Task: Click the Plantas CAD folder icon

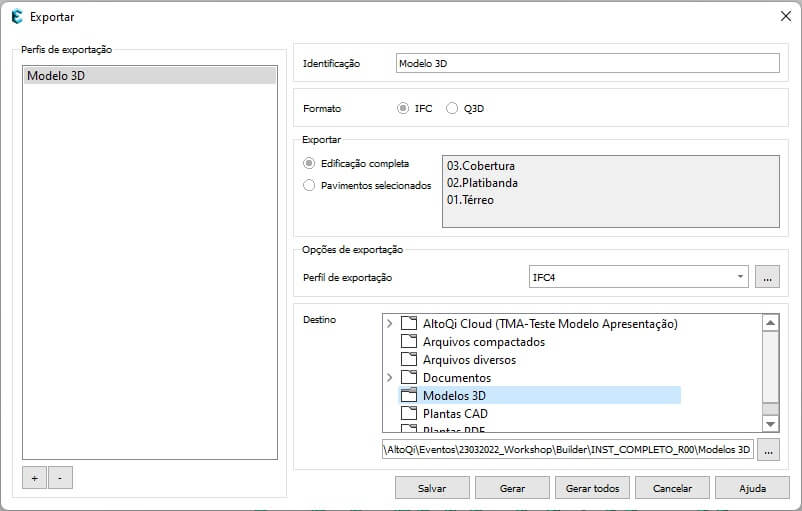Action: coord(409,413)
